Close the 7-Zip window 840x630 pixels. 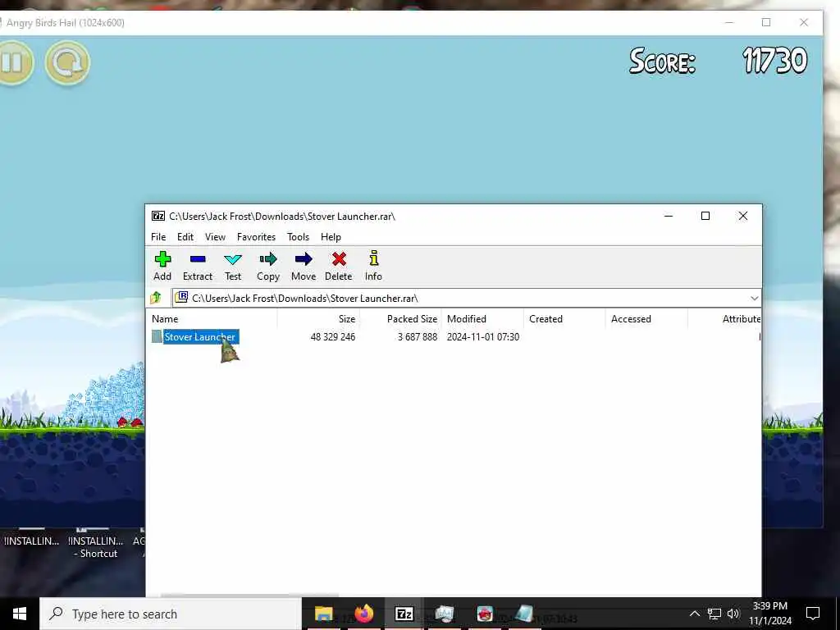click(x=743, y=216)
